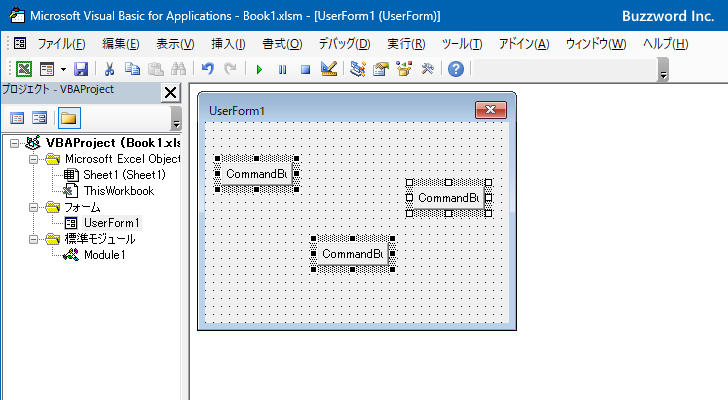Open Properties Window toolbar icon
Image resolution: width=728 pixels, height=400 pixels.
point(381,69)
